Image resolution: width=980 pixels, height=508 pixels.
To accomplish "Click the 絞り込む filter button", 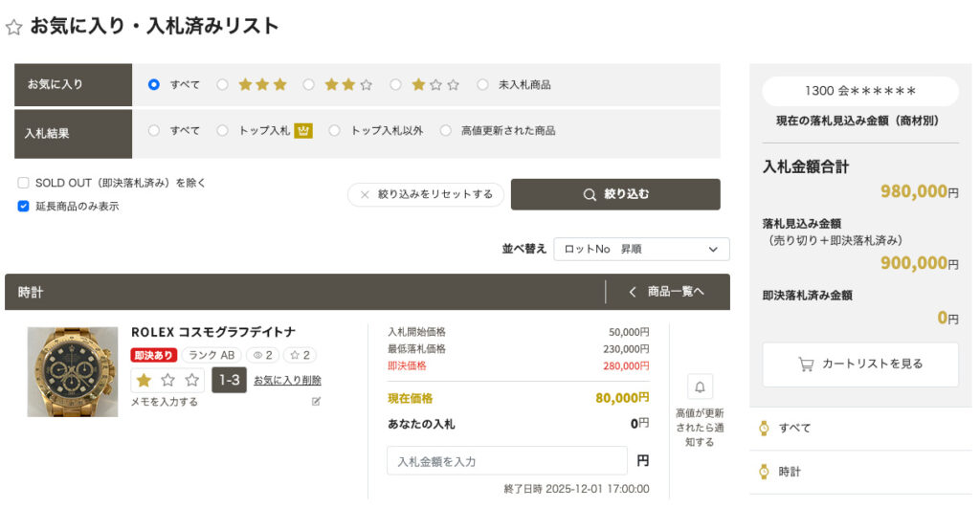I will (615, 194).
